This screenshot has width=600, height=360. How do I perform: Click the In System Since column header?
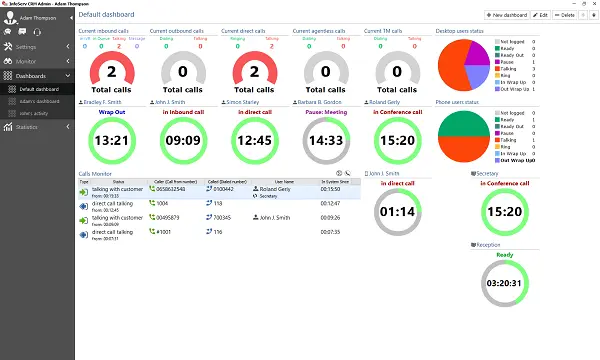pos(335,182)
